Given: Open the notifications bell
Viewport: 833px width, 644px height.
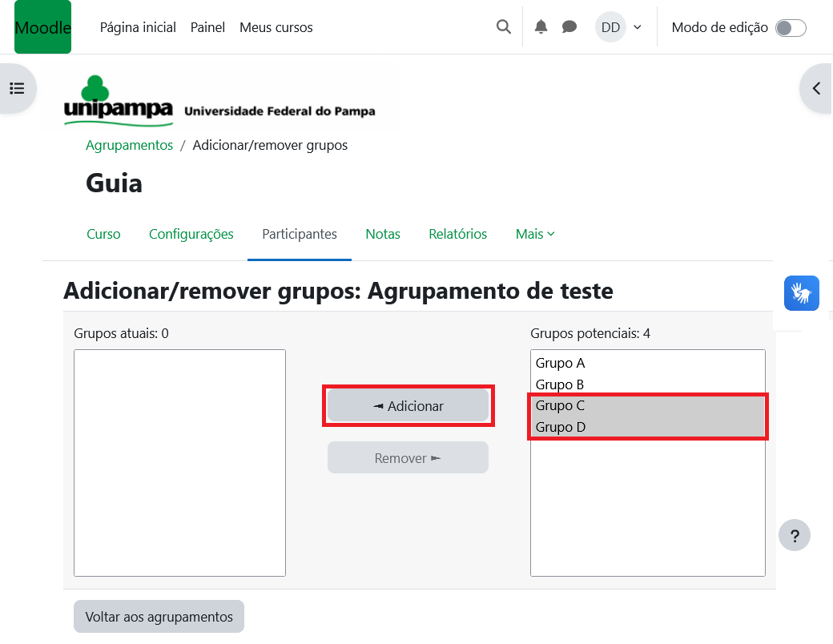Looking at the screenshot, I should [x=541, y=27].
